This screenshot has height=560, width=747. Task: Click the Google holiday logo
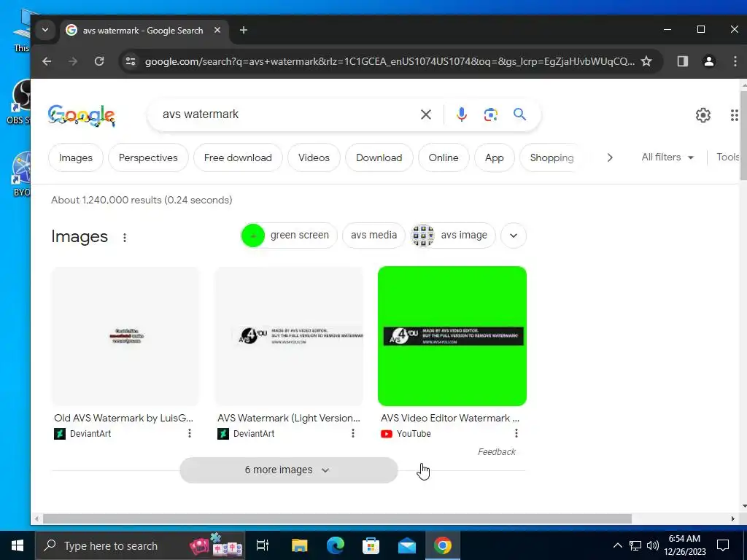(82, 115)
